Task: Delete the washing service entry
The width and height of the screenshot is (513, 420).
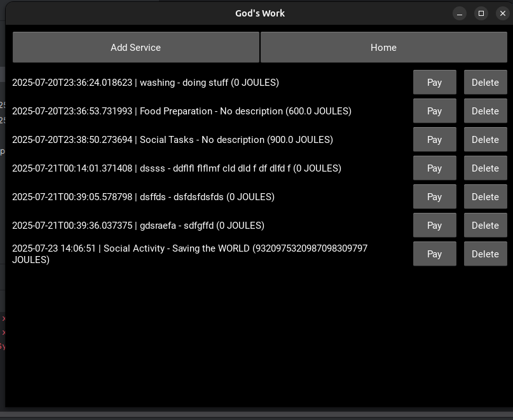Action: click(486, 82)
